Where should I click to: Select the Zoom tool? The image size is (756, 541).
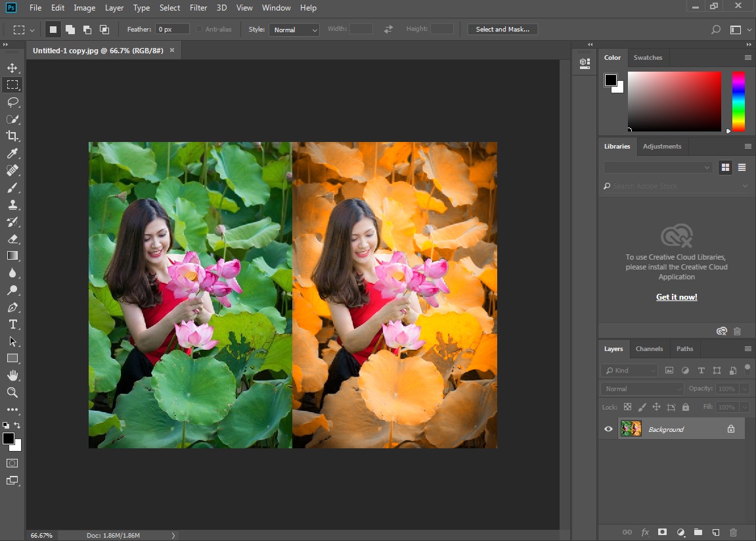coord(12,392)
